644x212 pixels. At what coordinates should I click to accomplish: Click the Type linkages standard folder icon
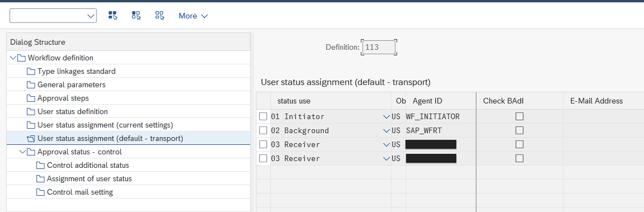coord(31,71)
